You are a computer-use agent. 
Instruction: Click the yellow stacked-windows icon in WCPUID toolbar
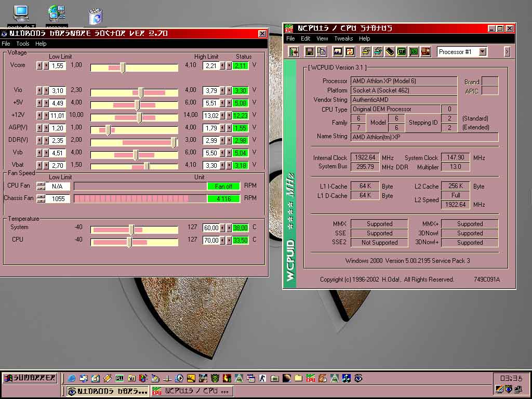point(366,51)
